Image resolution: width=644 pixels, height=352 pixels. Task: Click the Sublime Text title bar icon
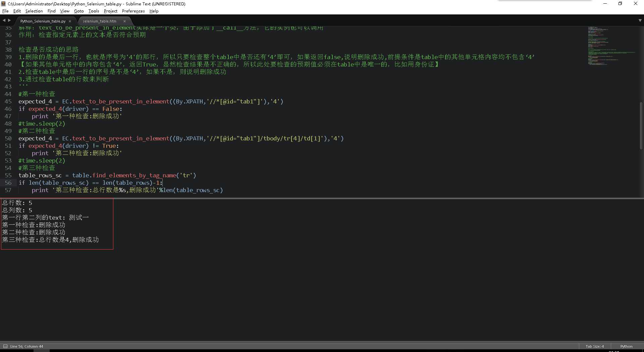[x=4, y=4]
